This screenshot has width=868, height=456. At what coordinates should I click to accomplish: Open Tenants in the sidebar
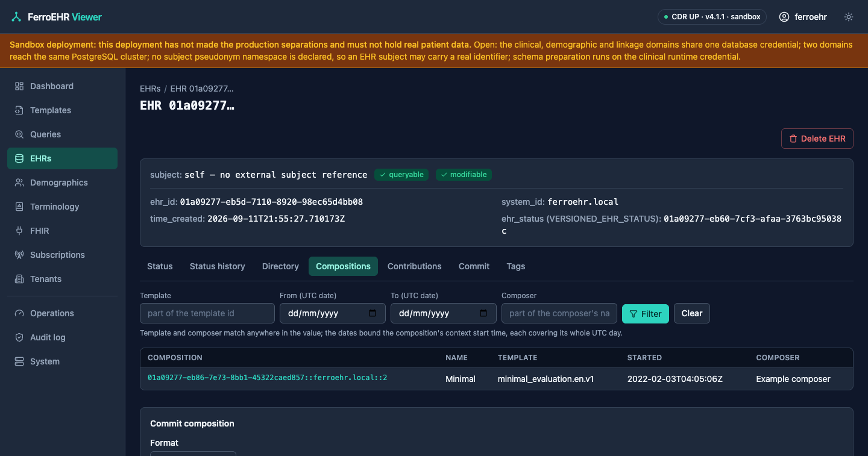pos(62,279)
